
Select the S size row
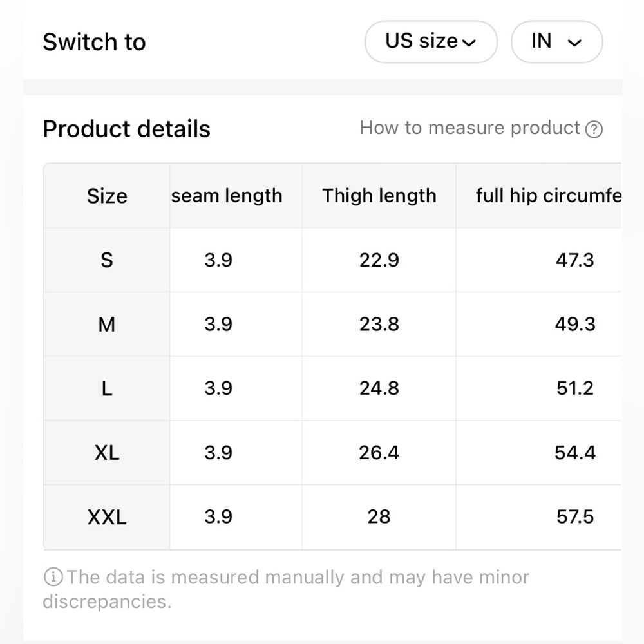click(x=107, y=260)
